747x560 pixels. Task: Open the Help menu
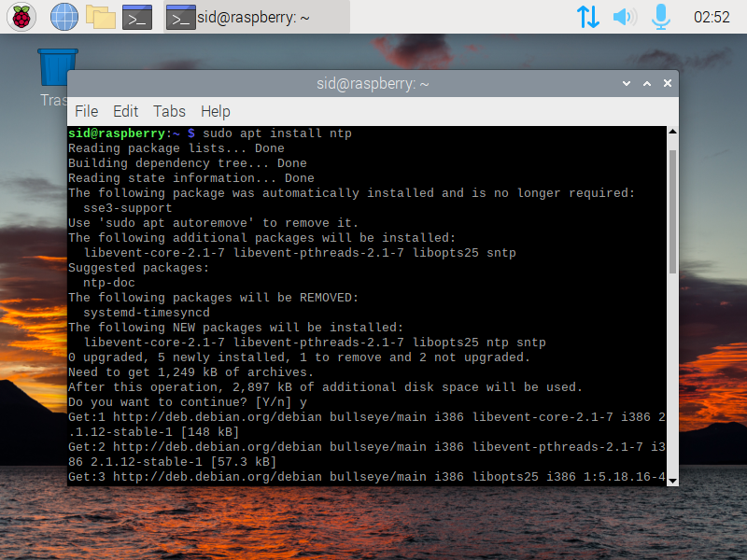point(216,111)
